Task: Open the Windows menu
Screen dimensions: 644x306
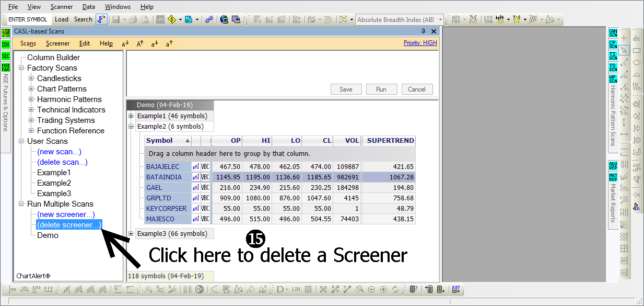Action: click(118, 7)
